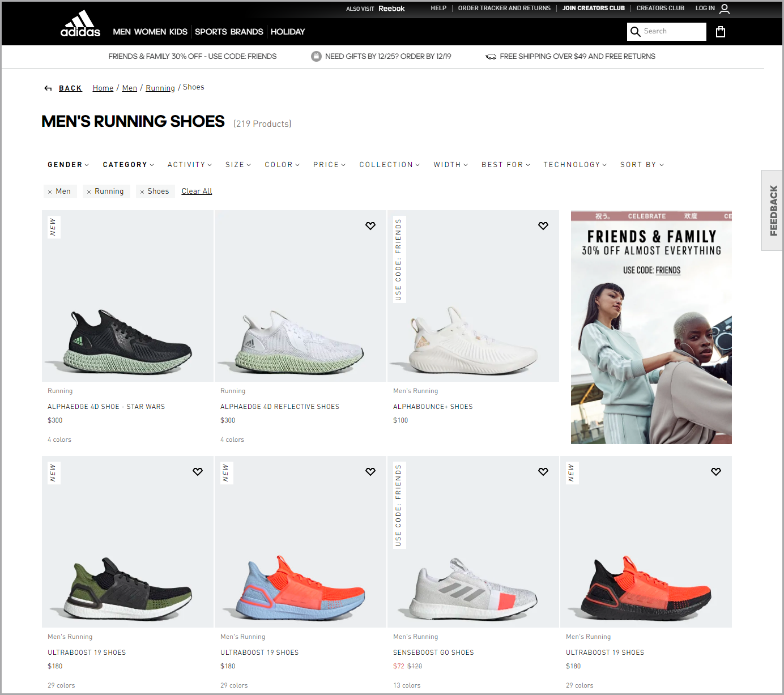Click the Friends & Family promo banner
784x695 pixels.
click(x=651, y=327)
